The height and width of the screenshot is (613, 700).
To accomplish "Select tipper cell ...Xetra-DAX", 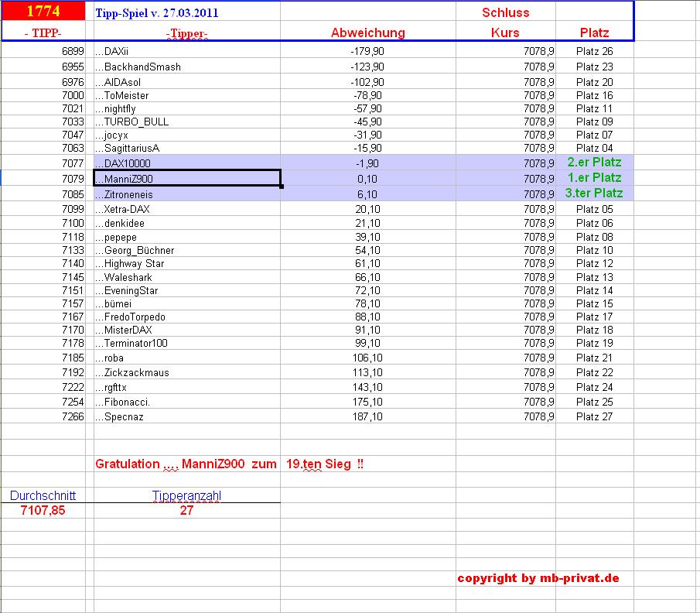I will [187, 209].
